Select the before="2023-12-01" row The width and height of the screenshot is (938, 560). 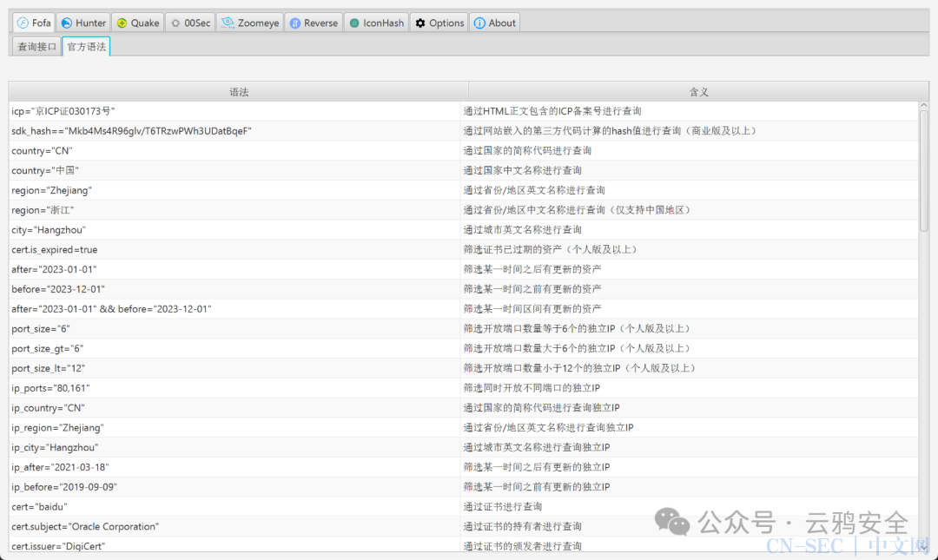tap(464, 289)
